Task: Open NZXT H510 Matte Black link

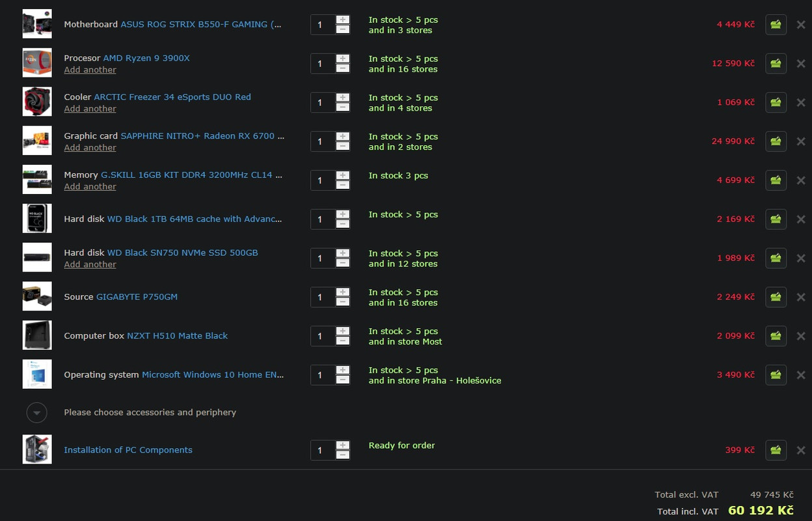Action: pos(177,336)
